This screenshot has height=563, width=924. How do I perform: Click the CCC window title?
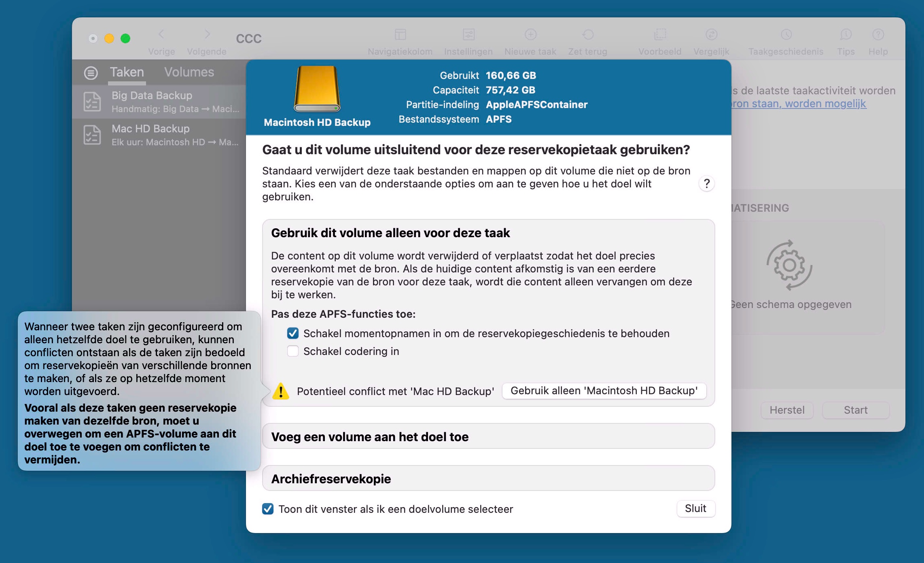click(249, 38)
